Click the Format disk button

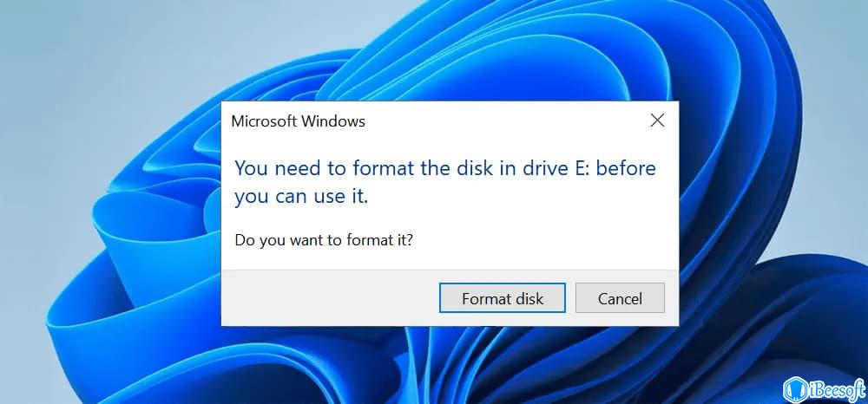(x=503, y=298)
